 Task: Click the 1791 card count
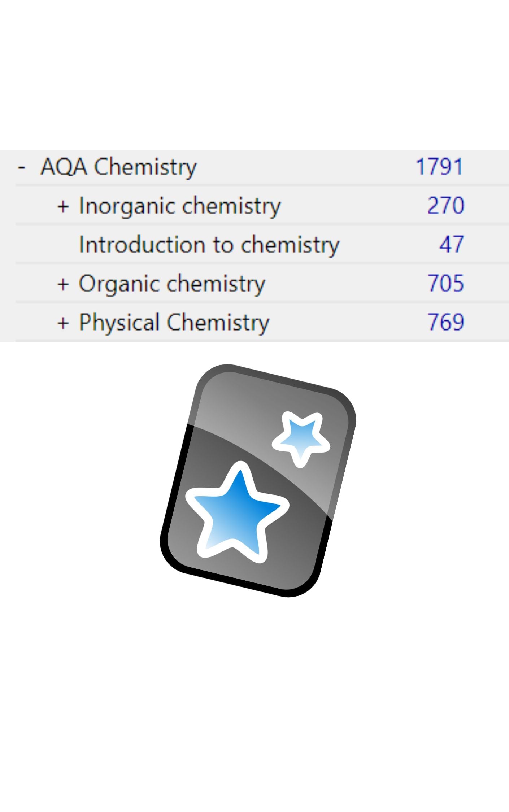click(x=439, y=167)
